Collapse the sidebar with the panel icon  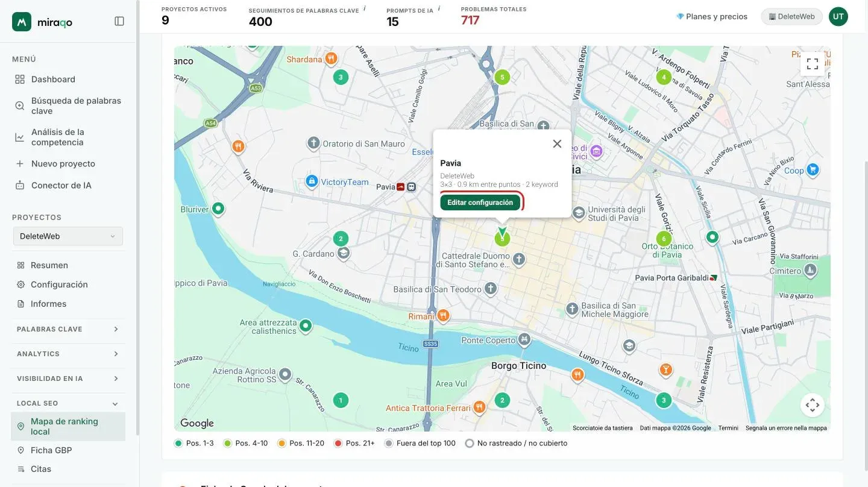[x=119, y=21]
